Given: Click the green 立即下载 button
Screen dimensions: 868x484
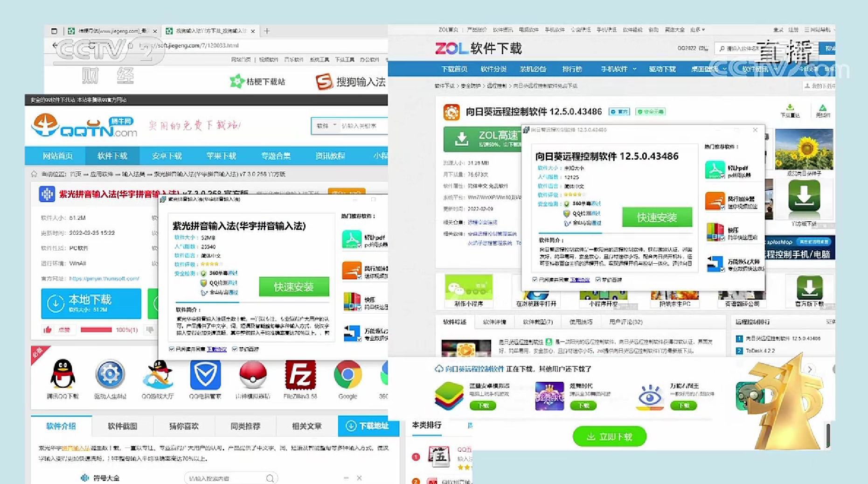Looking at the screenshot, I should click(610, 436).
